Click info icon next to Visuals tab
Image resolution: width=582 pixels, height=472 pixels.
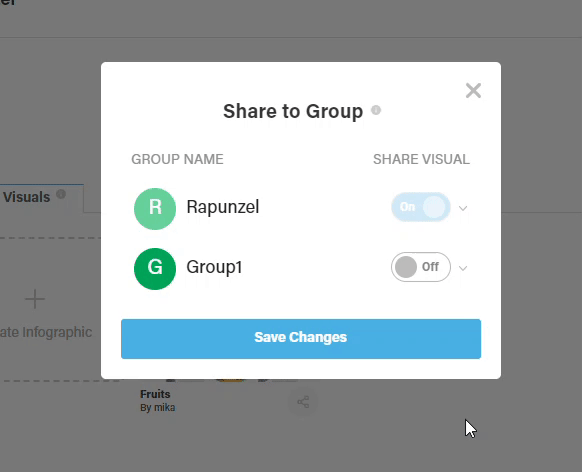(61, 194)
